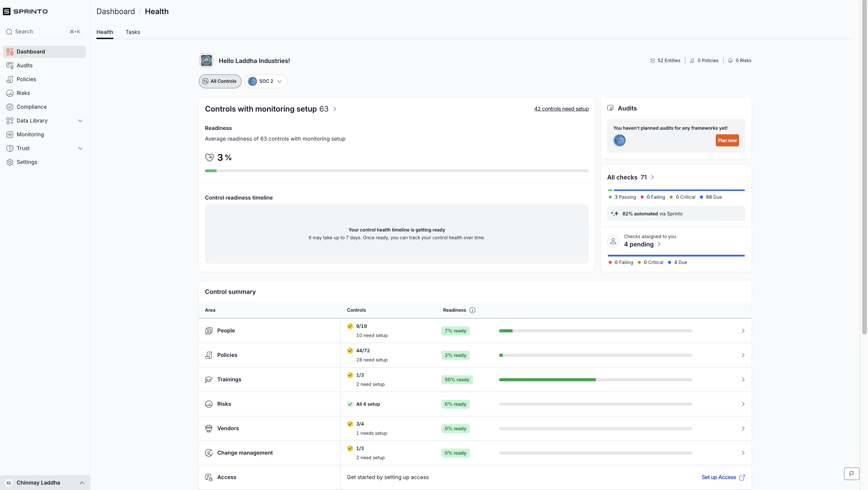Expand Chinmay Laddha user menu

pos(82,483)
